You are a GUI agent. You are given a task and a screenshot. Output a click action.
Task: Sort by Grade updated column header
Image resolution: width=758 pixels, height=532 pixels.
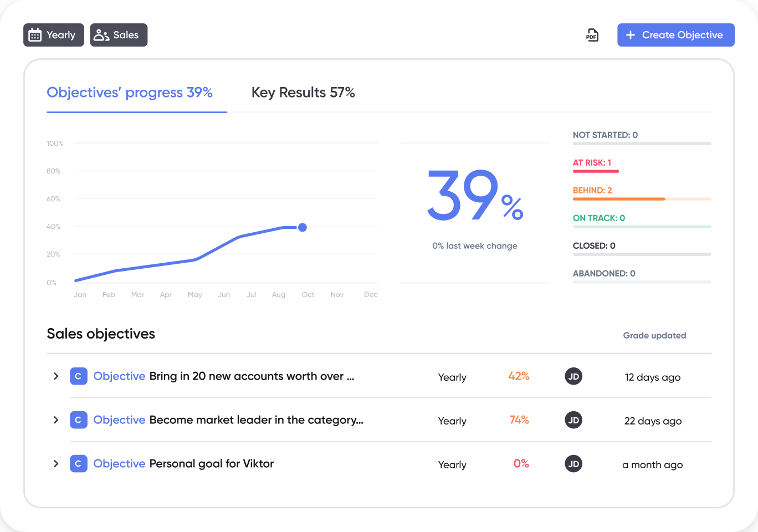654,335
